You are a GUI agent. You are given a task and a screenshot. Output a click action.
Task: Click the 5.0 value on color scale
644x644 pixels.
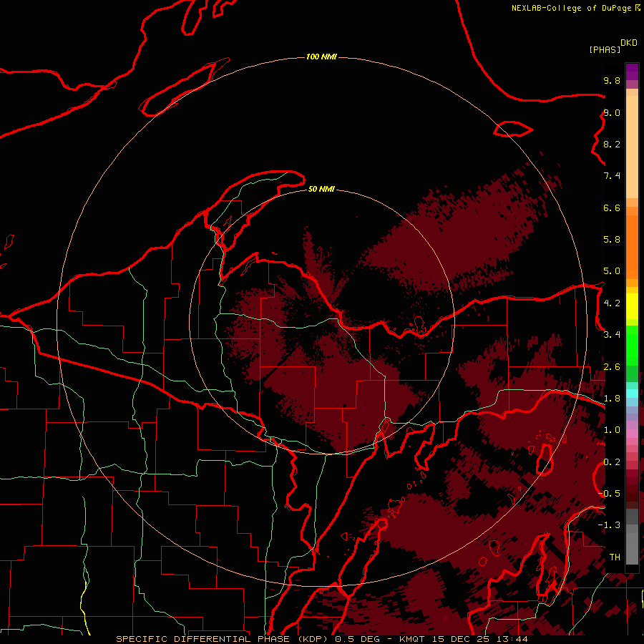point(612,271)
